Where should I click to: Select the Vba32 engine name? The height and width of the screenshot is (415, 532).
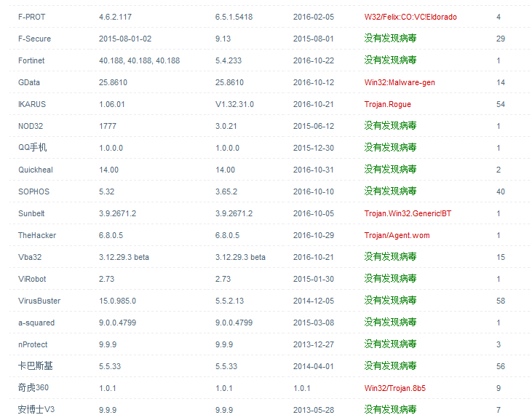[31, 257]
